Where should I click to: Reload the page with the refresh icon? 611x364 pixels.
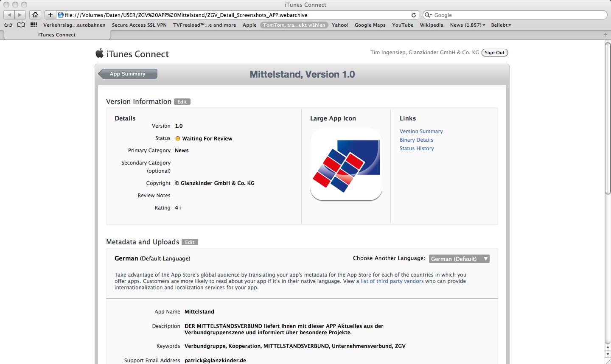point(414,15)
